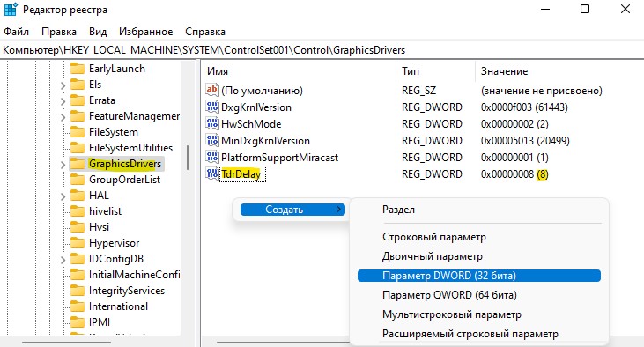Click the DWORD icon next to PlatformSupportMiracast
The width and height of the screenshot is (644, 347).
(x=212, y=158)
